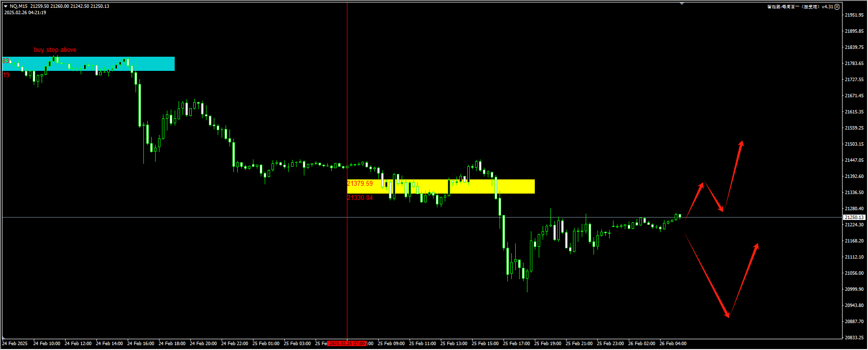Click the lowest red arrowhead pointing down
The height and width of the screenshot is (350, 868).
click(x=728, y=315)
